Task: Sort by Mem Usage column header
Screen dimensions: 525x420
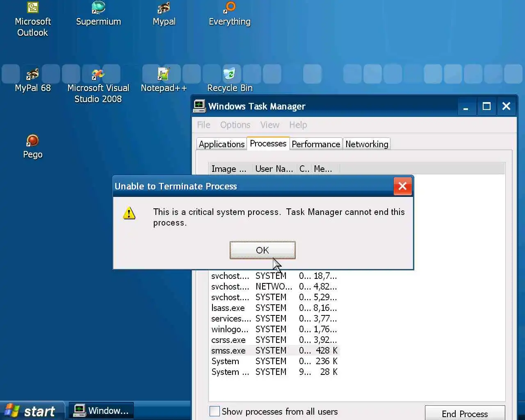Action: pyautogui.click(x=325, y=169)
